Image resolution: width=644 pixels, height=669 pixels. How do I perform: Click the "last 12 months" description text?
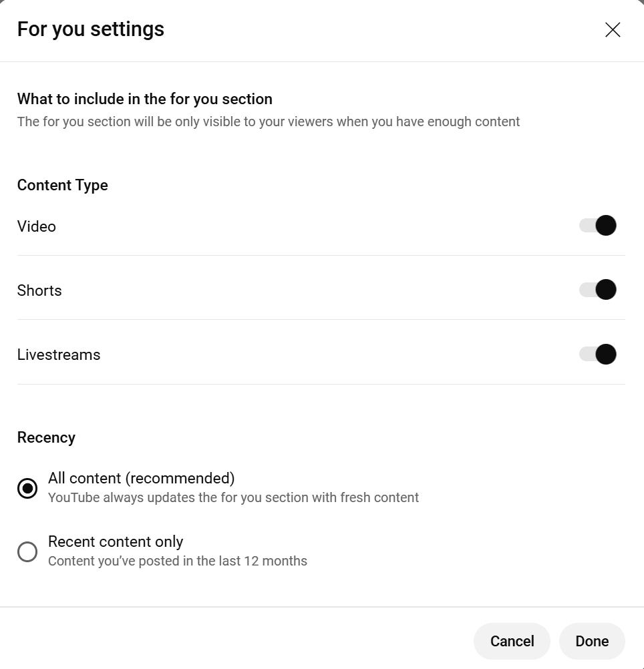click(178, 561)
